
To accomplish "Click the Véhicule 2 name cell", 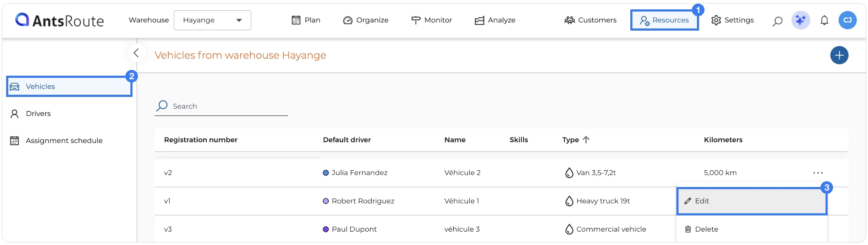I will [462, 173].
